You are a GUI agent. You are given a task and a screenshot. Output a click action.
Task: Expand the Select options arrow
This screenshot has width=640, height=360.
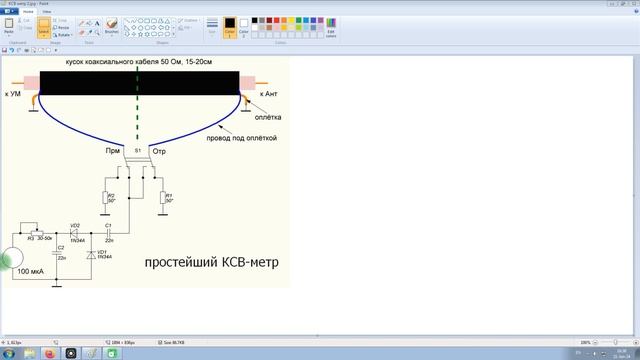coord(44,36)
